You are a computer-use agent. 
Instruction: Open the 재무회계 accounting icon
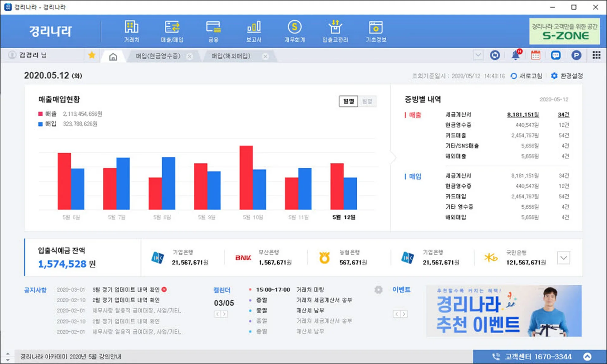coord(295,31)
